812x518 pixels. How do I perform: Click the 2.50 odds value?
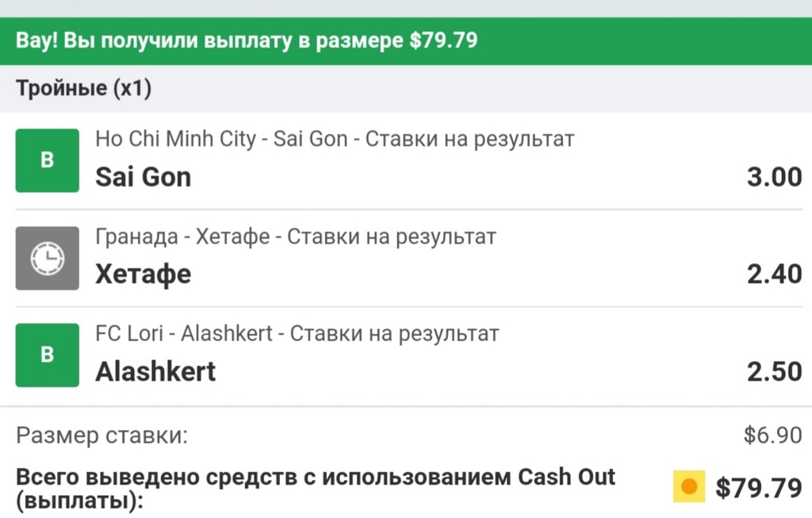pyautogui.click(x=774, y=371)
